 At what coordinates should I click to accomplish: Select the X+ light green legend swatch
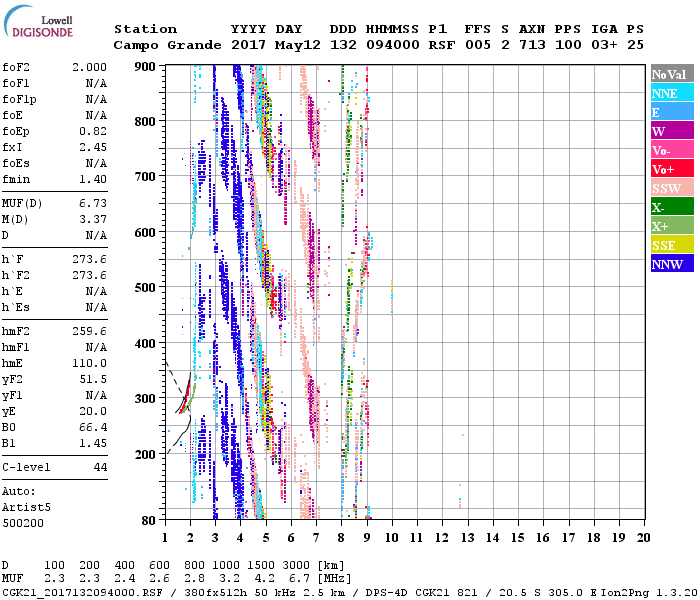[x=672, y=226]
